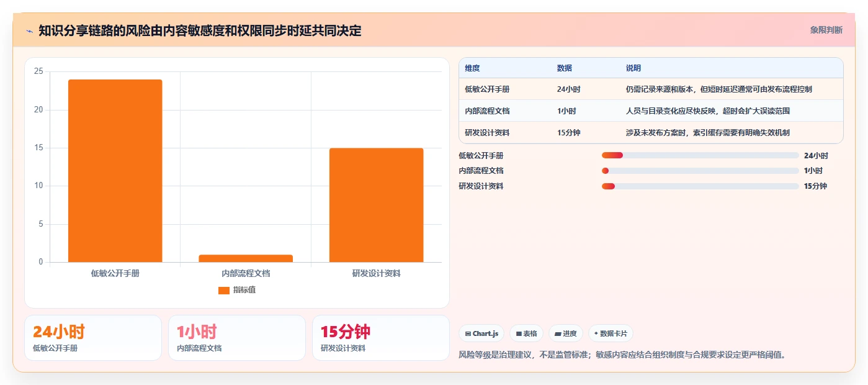Click the 24小时 value beside progress bar
Viewport: 868px width, 385px height.
tap(816, 156)
